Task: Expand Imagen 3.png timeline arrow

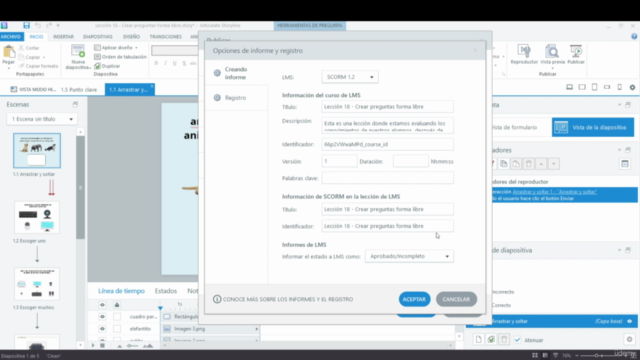Action: [x=256, y=329]
